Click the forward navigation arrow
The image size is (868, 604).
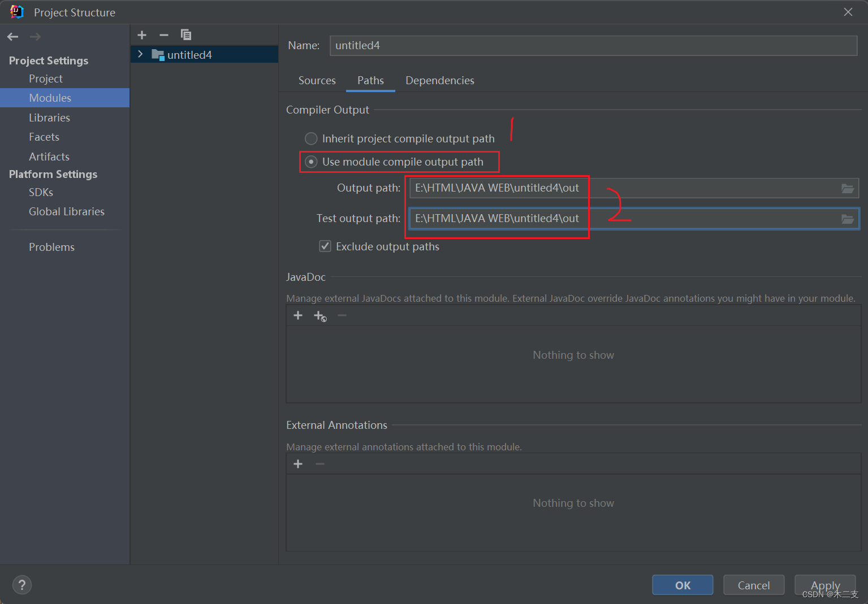(35, 37)
